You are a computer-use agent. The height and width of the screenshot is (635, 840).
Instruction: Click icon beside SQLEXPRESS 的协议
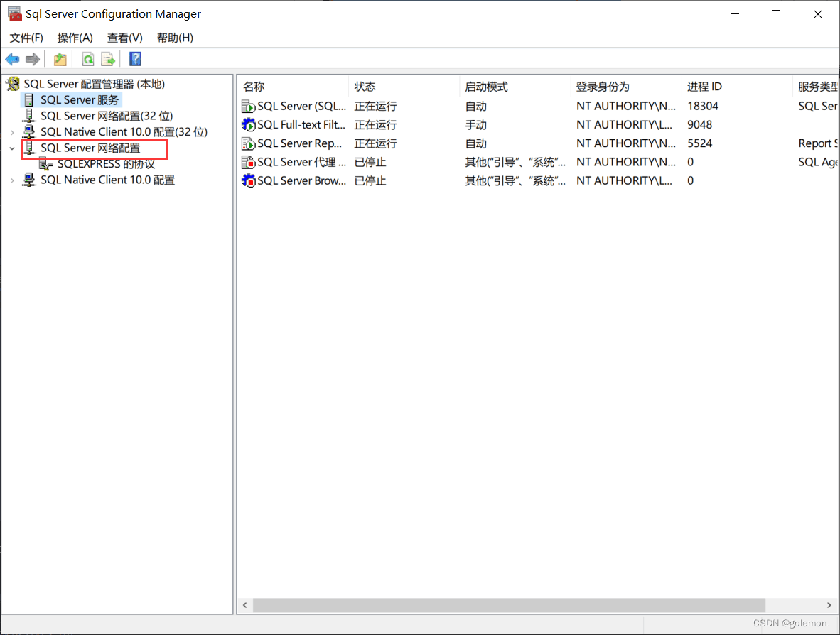point(46,164)
